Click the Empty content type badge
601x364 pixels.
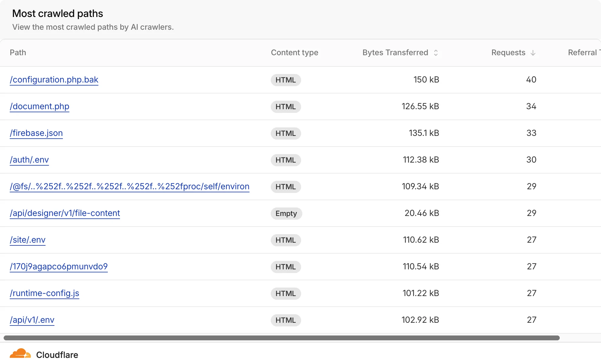click(286, 214)
